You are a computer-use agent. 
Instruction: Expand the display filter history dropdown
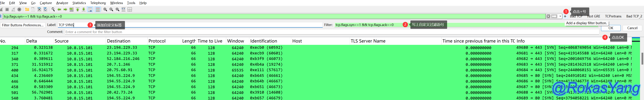point(560,16)
